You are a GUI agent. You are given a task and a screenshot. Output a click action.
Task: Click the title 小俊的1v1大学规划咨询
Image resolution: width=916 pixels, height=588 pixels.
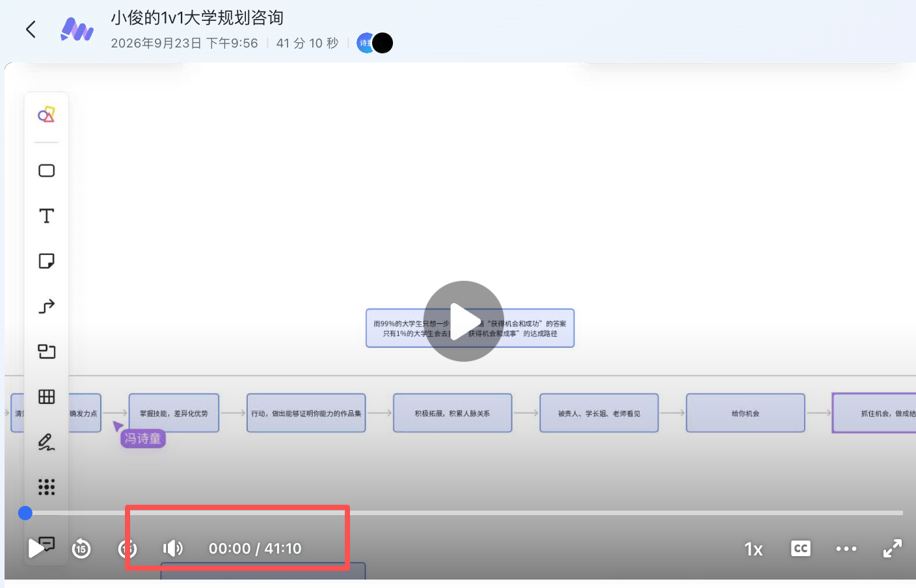197,18
